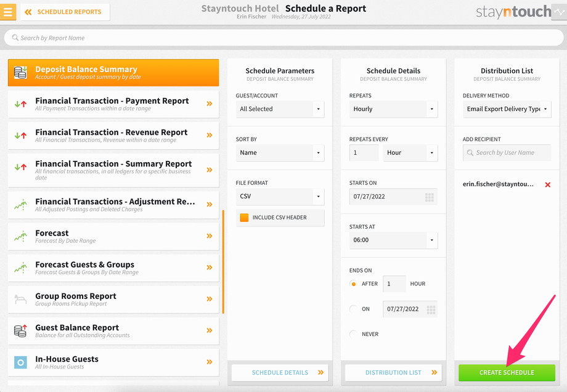Viewport: 567px width, 392px height.
Task: Open the Repeats dropdown showing Hourly
Action: click(393, 109)
